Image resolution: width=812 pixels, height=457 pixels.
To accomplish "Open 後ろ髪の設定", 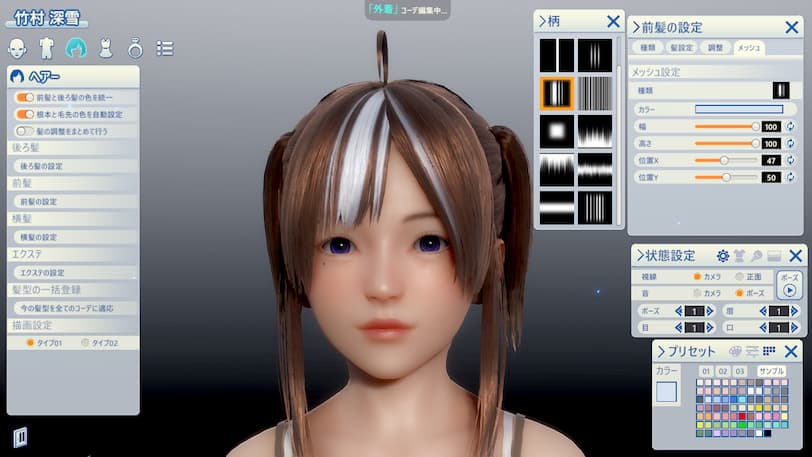I will tap(74, 166).
